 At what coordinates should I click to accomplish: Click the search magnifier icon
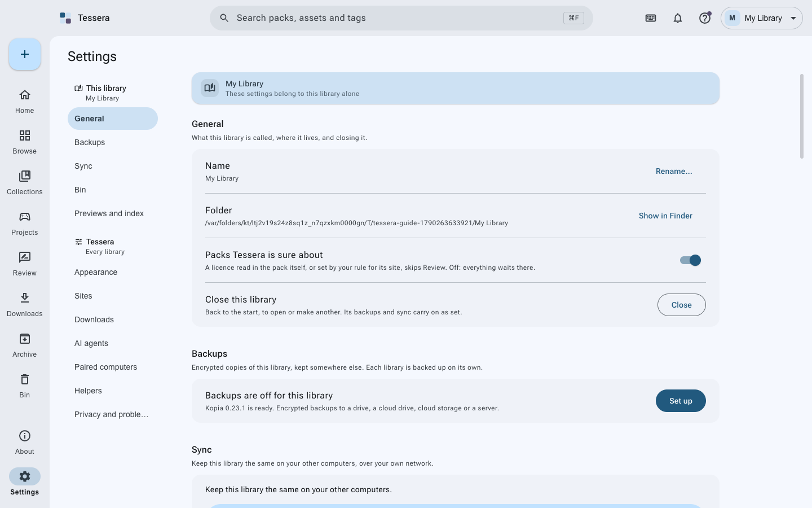click(x=224, y=18)
